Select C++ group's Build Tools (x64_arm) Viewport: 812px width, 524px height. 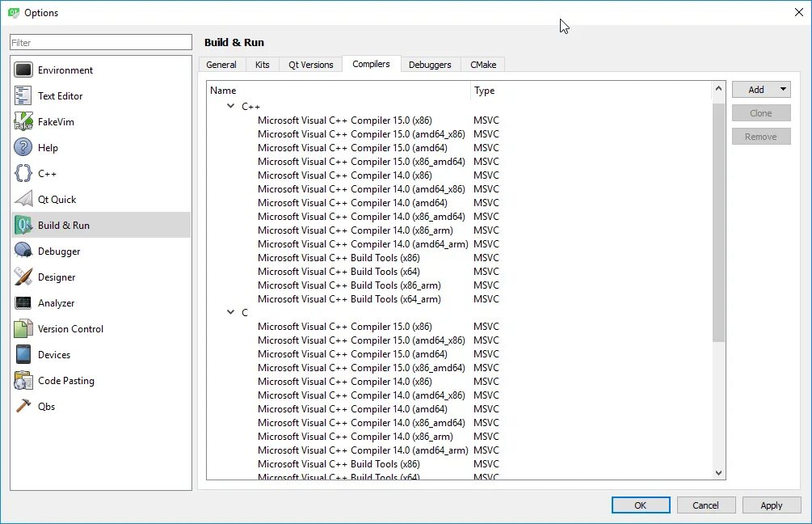coord(350,298)
